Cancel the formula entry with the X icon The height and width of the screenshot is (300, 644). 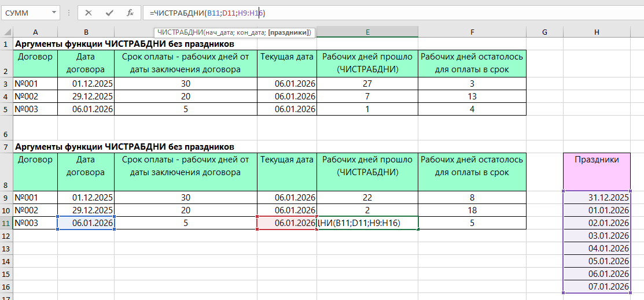[x=89, y=13]
